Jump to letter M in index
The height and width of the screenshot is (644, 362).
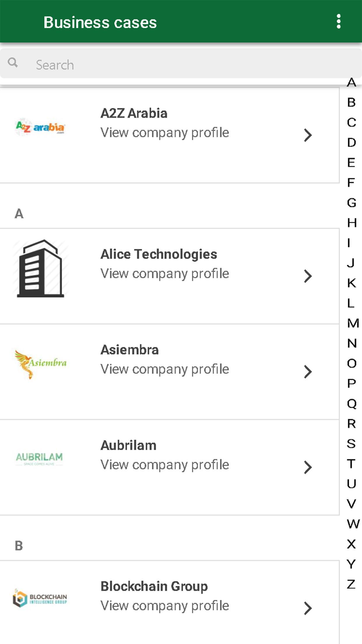353,323
